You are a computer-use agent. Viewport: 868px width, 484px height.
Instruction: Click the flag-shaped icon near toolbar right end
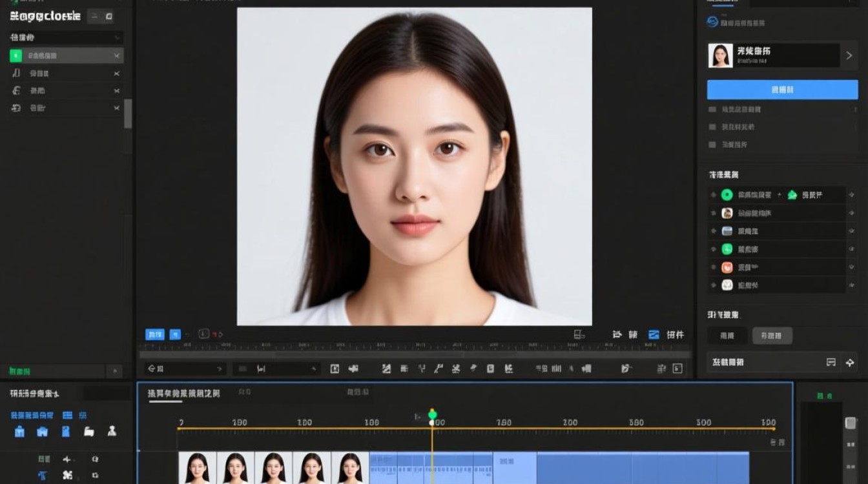pos(625,368)
